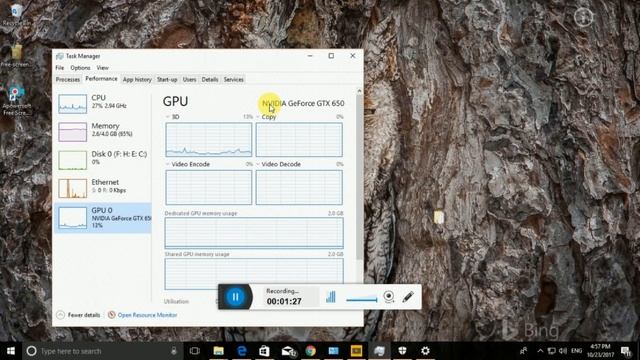Screen dimensions: 640x360
Task: Click the Dedicated GPU memory usage graph
Action: [254, 233]
